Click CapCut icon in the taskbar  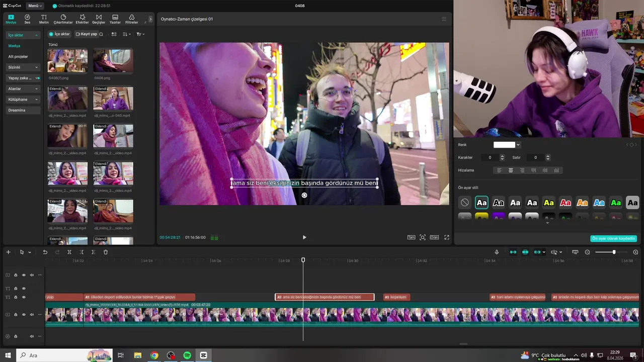click(x=203, y=355)
